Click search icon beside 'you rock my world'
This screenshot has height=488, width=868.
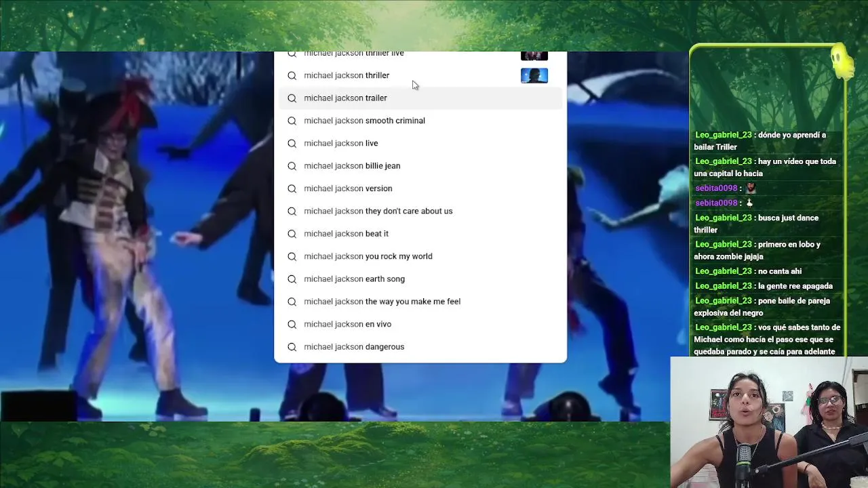click(292, 256)
